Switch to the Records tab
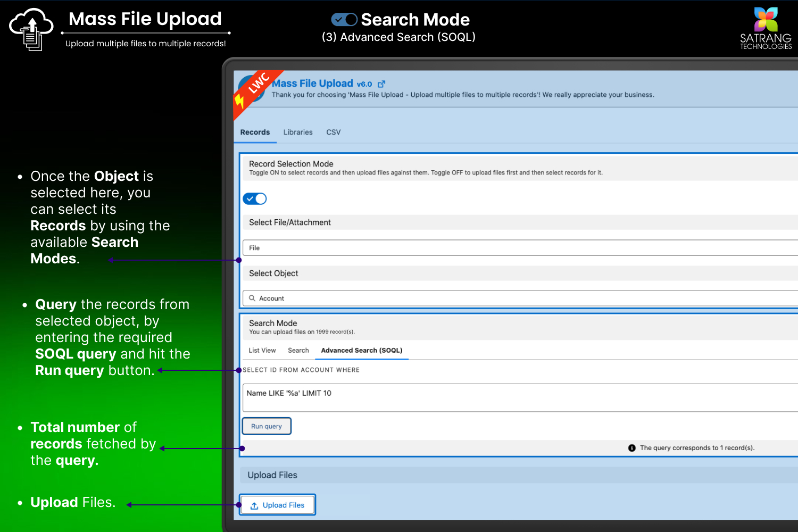 click(x=255, y=132)
